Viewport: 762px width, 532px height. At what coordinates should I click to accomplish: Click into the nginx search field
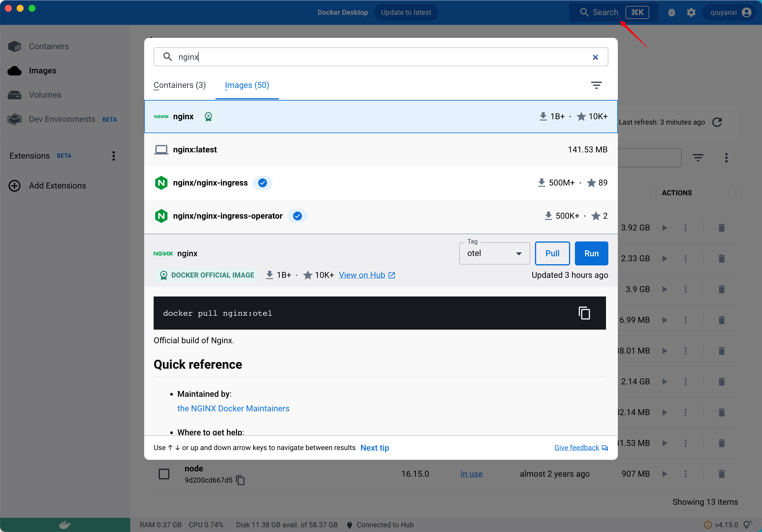pos(381,57)
